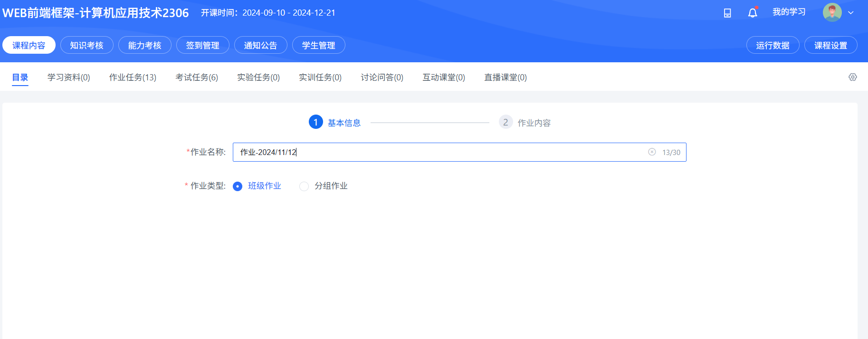Open the 课程设置 page
This screenshot has height=339, width=868.
click(831, 45)
